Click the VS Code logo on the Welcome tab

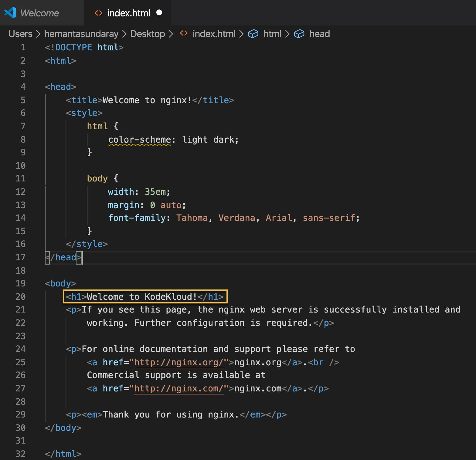pos(10,13)
